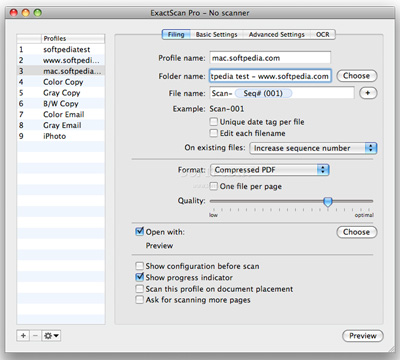Click Choose next to Folder name
Image resolution: width=400 pixels, height=360 pixels.
(357, 76)
